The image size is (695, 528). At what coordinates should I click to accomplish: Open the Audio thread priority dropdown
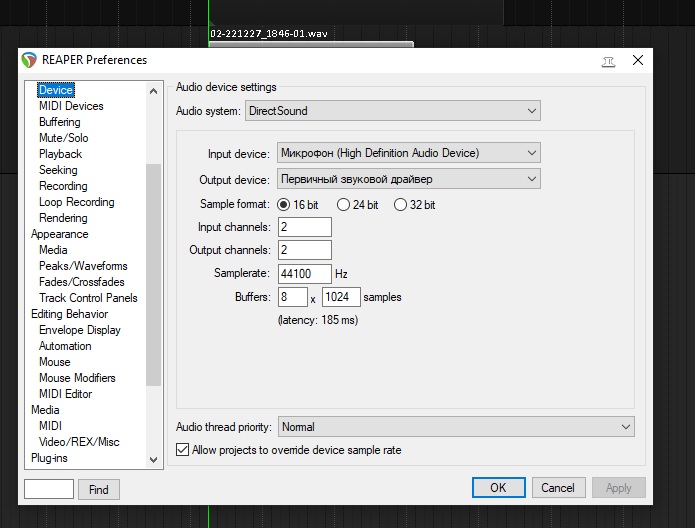click(x=456, y=427)
